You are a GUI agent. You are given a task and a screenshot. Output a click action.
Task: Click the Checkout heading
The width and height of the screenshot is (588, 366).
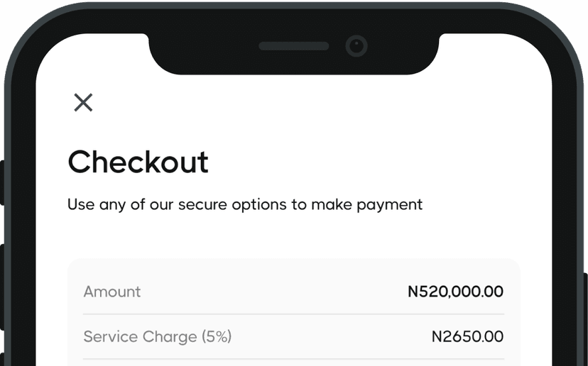(x=138, y=162)
